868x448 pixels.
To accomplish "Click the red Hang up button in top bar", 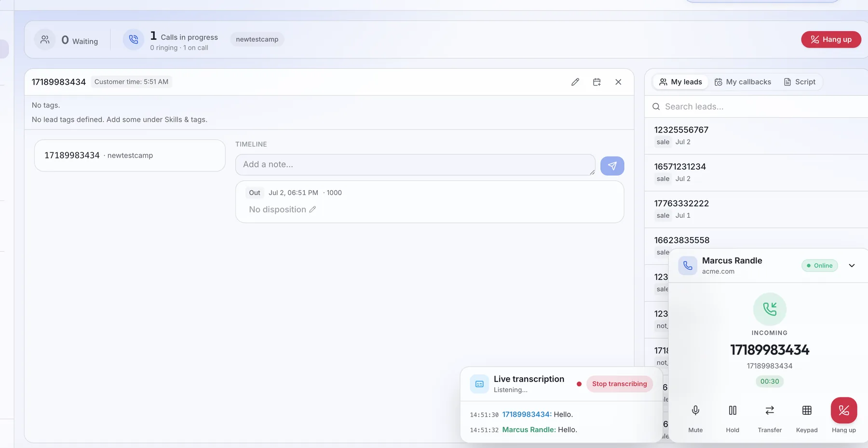I will pyautogui.click(x=831, y=40).
